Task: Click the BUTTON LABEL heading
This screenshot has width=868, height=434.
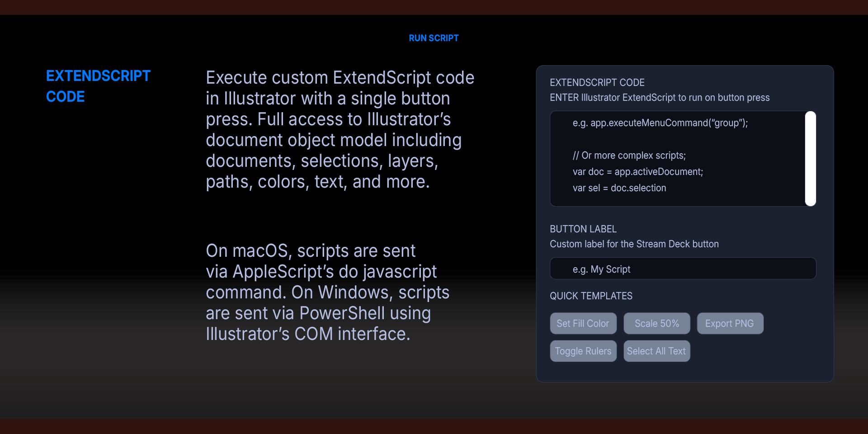Action: (583, 229)
